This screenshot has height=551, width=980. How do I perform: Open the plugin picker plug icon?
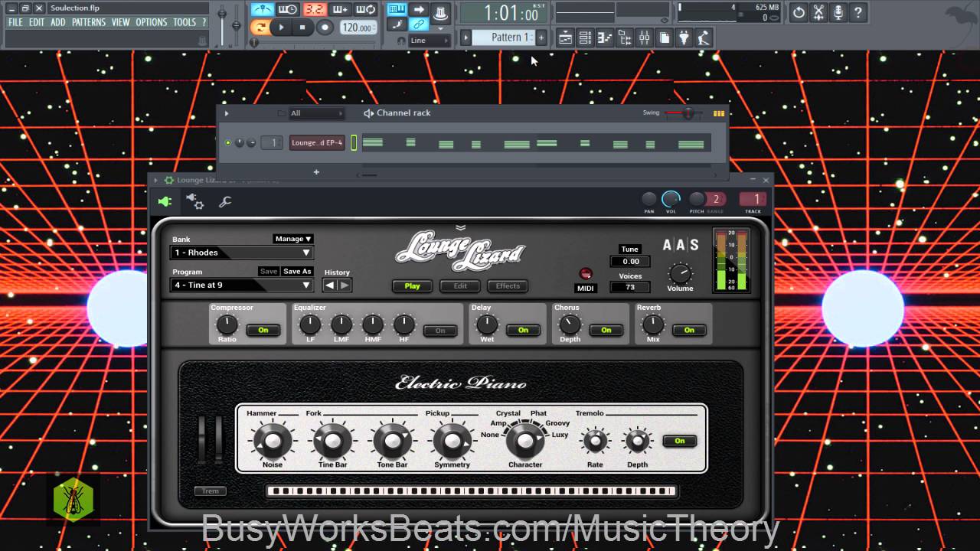pos(684,37)
